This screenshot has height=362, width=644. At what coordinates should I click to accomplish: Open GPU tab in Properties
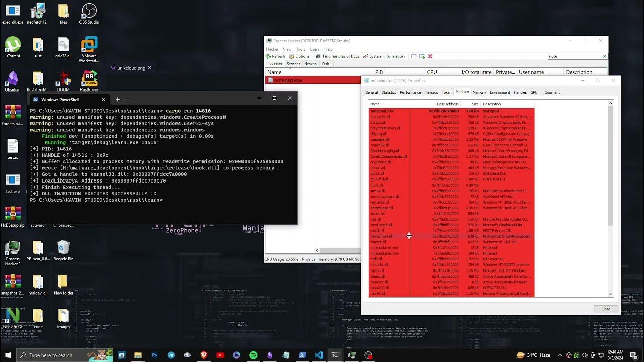534,92
